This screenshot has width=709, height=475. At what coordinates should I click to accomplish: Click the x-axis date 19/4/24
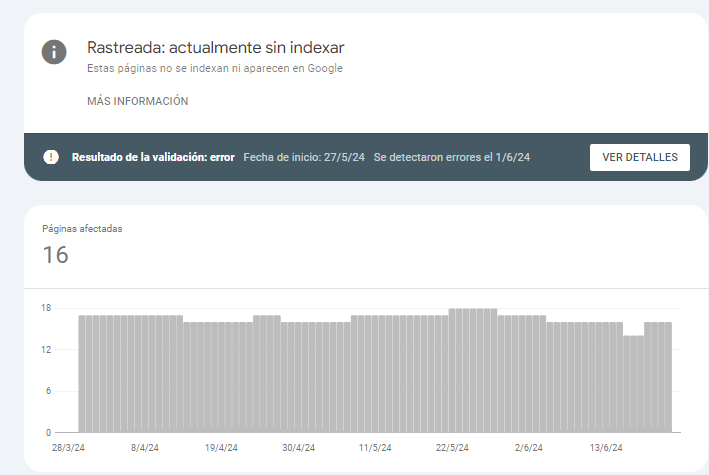(221, 448)
